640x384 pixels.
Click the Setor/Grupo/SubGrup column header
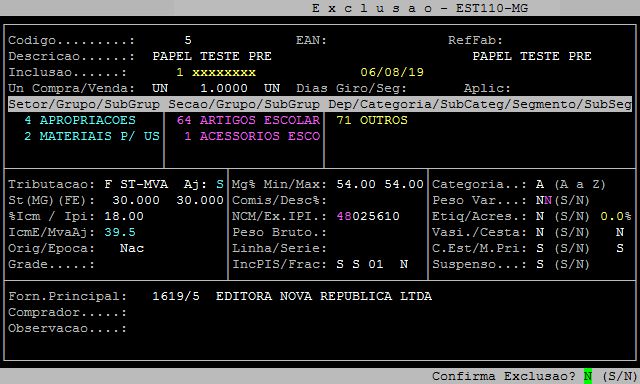[x=84, y=104]
